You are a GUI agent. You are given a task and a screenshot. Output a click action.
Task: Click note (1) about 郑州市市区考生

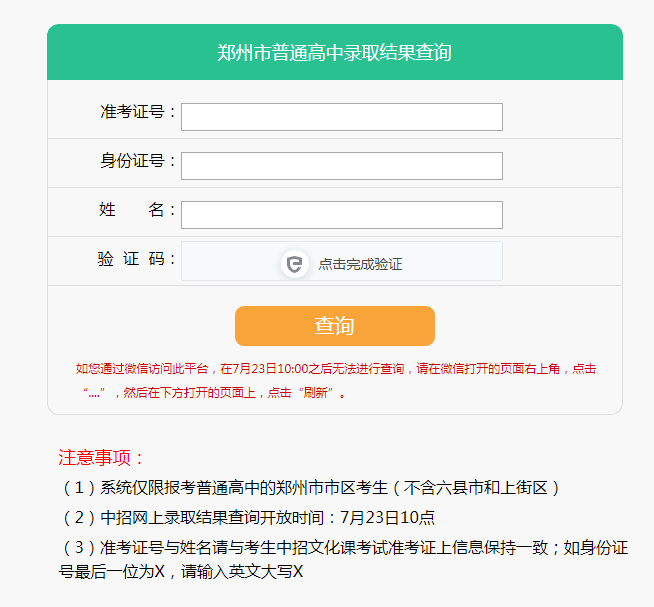click(x=309, y=488)
